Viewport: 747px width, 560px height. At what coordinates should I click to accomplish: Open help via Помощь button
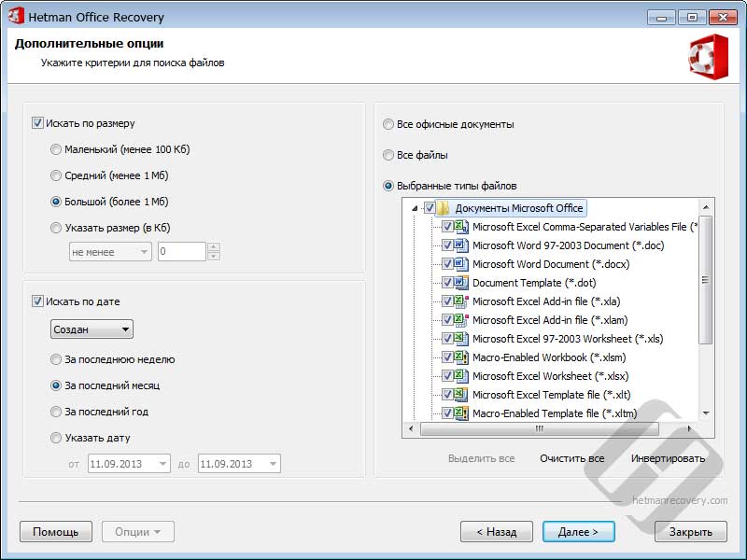click(x=56, y=531)
